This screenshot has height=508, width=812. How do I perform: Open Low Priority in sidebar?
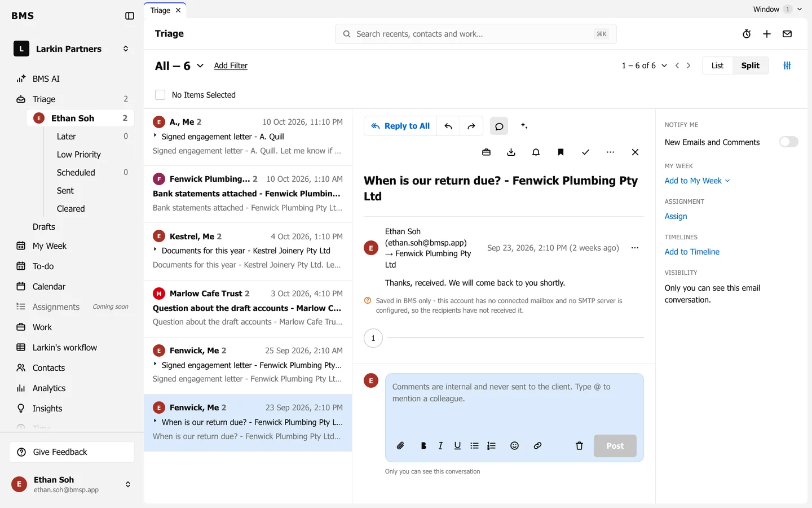coord(79,155)
